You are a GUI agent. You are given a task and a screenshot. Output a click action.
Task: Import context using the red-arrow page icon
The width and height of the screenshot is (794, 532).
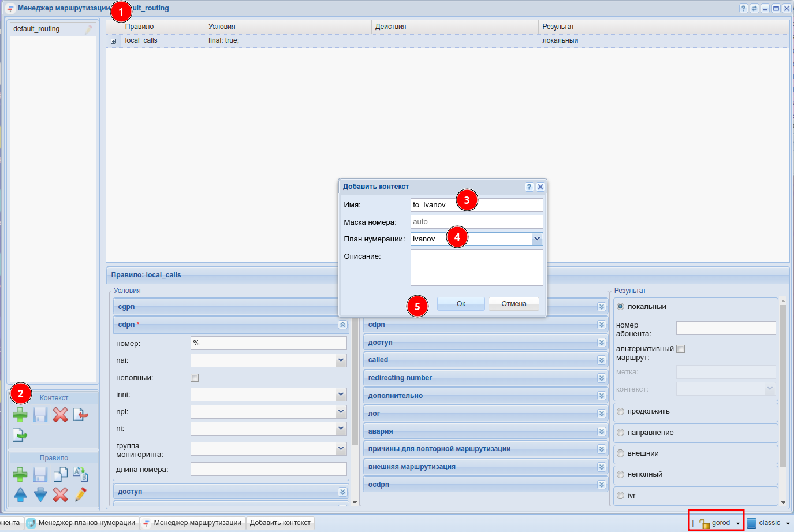click(80, 415)
